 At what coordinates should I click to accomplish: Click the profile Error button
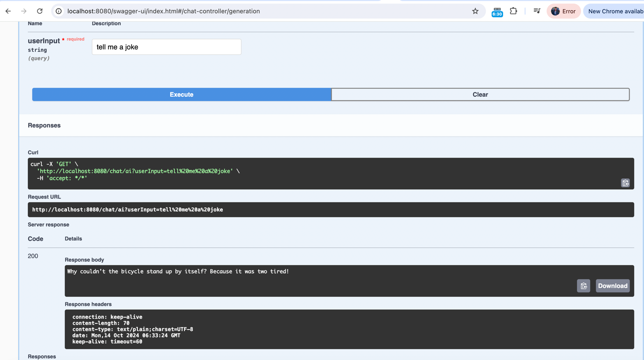click(563, 11)
